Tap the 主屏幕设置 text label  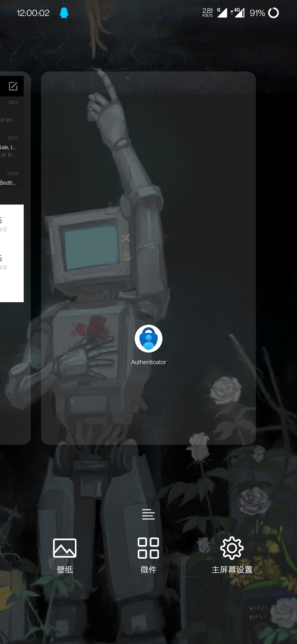(232, 570)
